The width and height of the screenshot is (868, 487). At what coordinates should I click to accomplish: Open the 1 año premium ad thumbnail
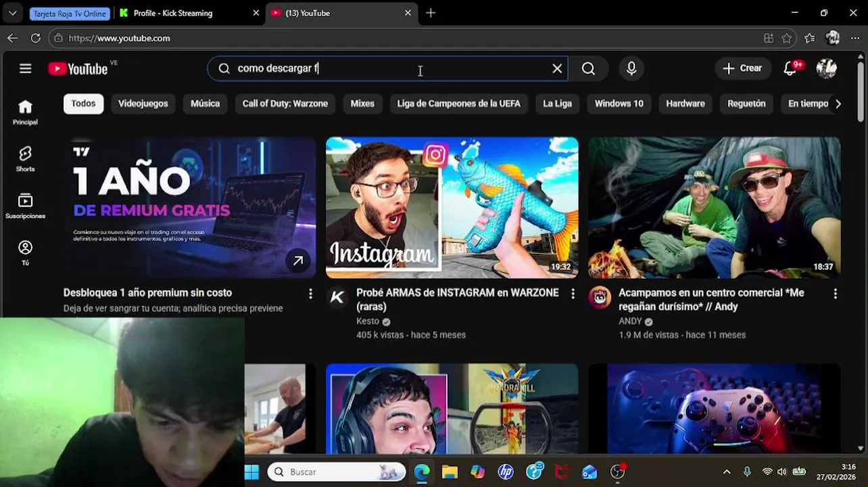(189, 208)
